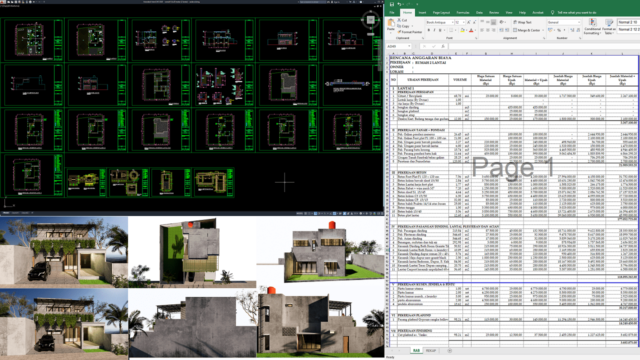Screen dimensions: 640x360
Task: Click the Orientation text angle icon
Action: [502, 22]
